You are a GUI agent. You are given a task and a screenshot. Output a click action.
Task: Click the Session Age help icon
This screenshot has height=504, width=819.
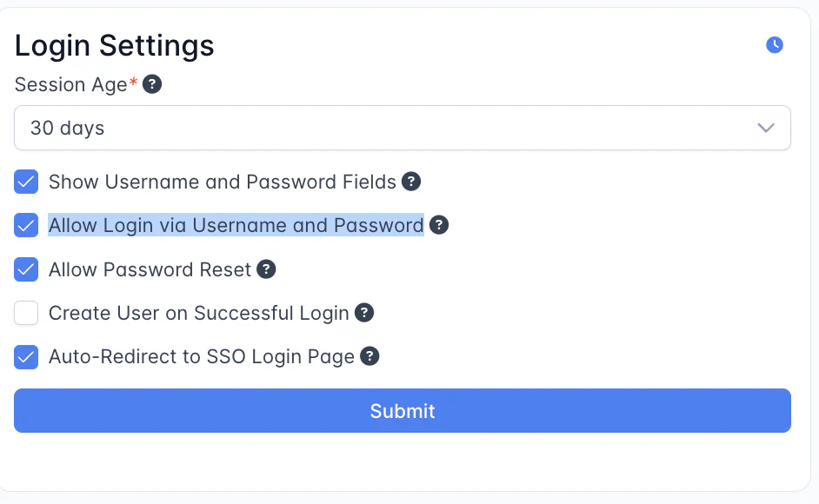coord(152,84)
